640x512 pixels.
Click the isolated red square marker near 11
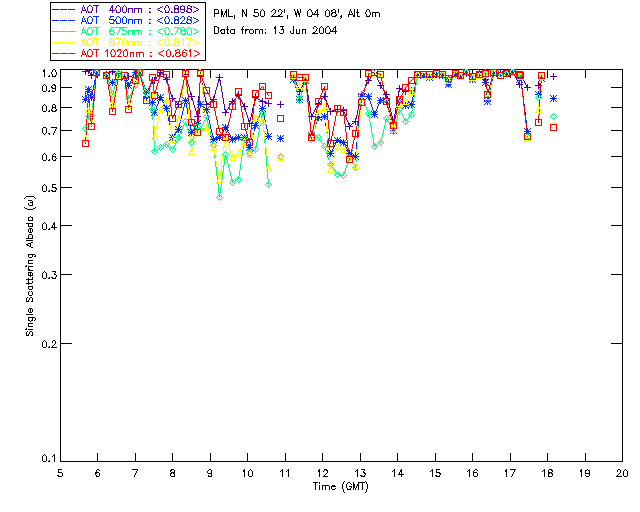[x=280, y=118]
